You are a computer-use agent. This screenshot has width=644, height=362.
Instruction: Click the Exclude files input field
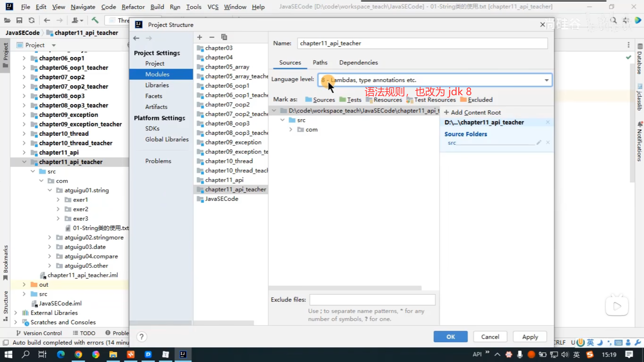click(x=372, y=300)
